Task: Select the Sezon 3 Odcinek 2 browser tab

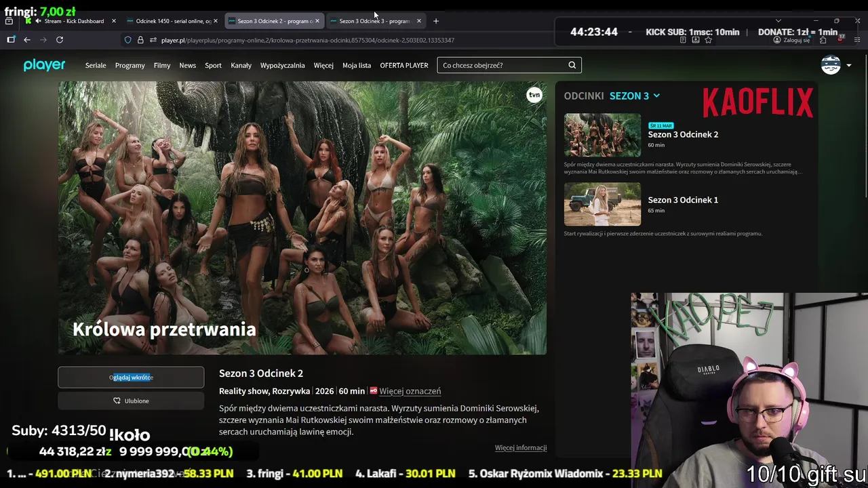Action: (x=274, y=21)
